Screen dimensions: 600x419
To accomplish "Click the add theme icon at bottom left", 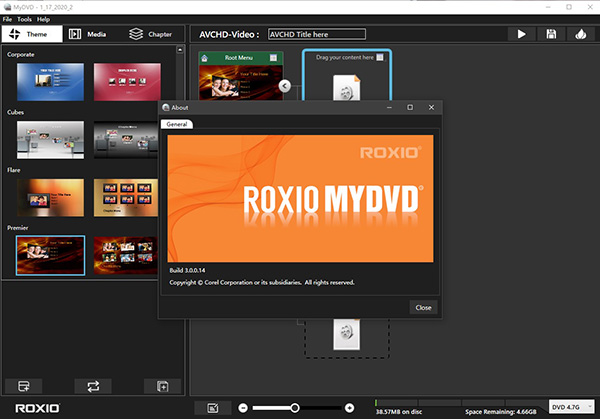I will click(23, 385).
